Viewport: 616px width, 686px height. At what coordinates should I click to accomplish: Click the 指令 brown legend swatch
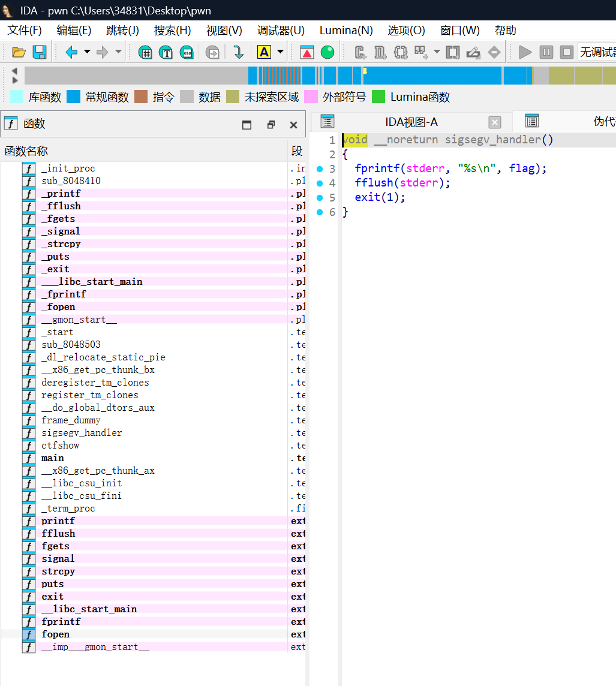coord(141,97)
